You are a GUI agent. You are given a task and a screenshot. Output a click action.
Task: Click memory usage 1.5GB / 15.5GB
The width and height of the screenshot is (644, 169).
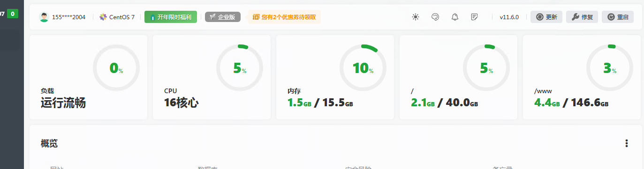(x=320, y=103)
